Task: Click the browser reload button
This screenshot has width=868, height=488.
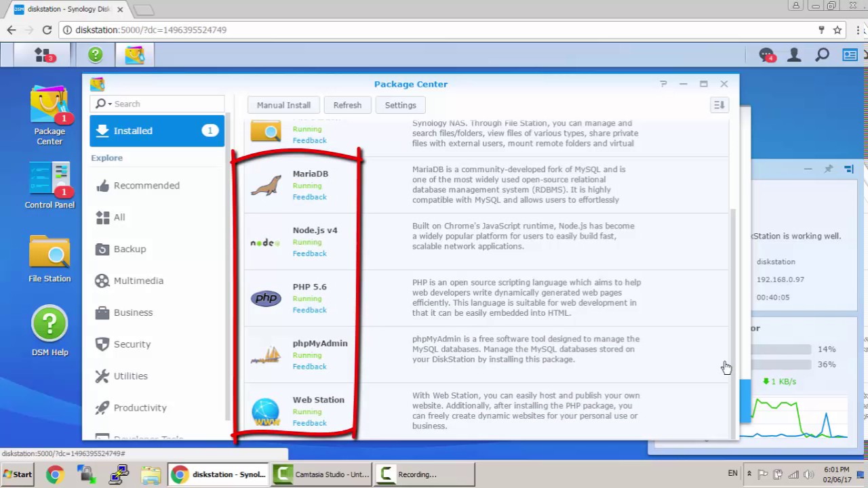Action: pos(47,30)
